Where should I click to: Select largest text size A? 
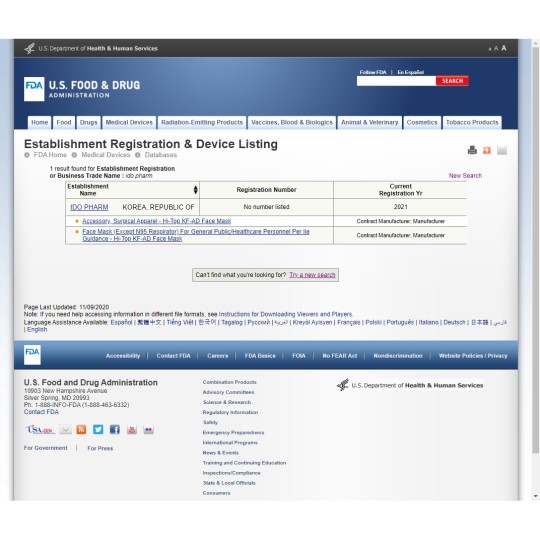504,48
